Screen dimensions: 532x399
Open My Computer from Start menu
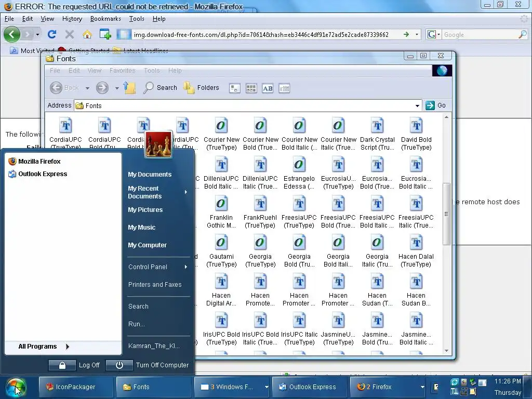click(x=147, y=245)
